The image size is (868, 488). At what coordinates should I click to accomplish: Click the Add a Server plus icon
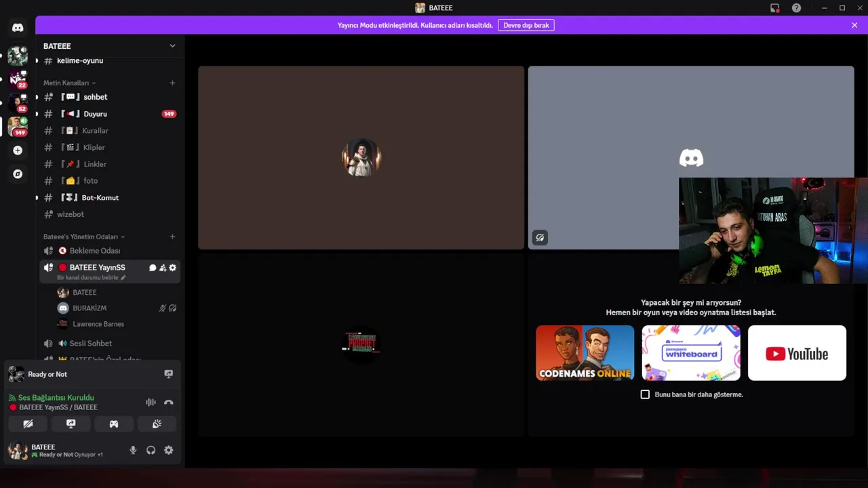coord(18,150)
